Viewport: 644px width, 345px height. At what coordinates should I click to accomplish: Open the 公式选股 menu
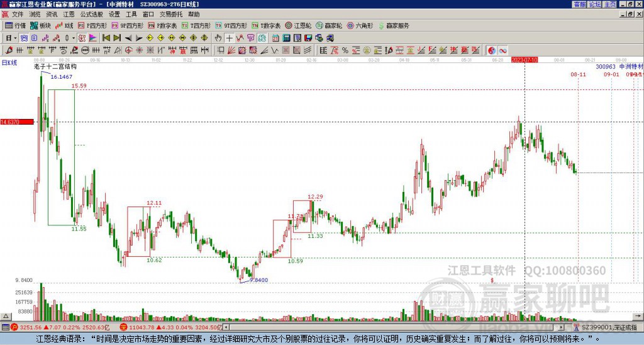[92, 14]
